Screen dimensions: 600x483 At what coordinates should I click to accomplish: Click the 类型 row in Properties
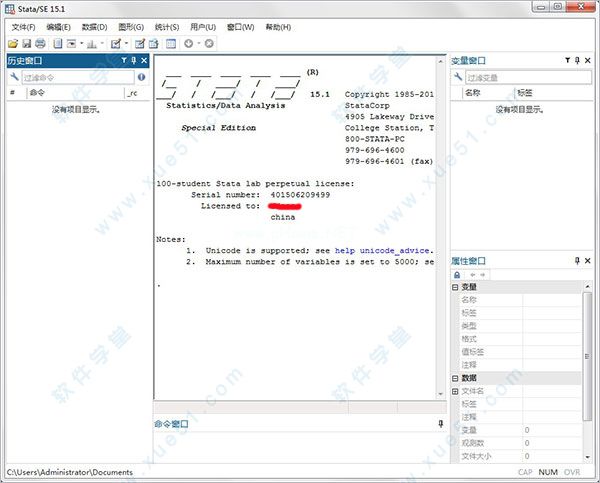520,326
